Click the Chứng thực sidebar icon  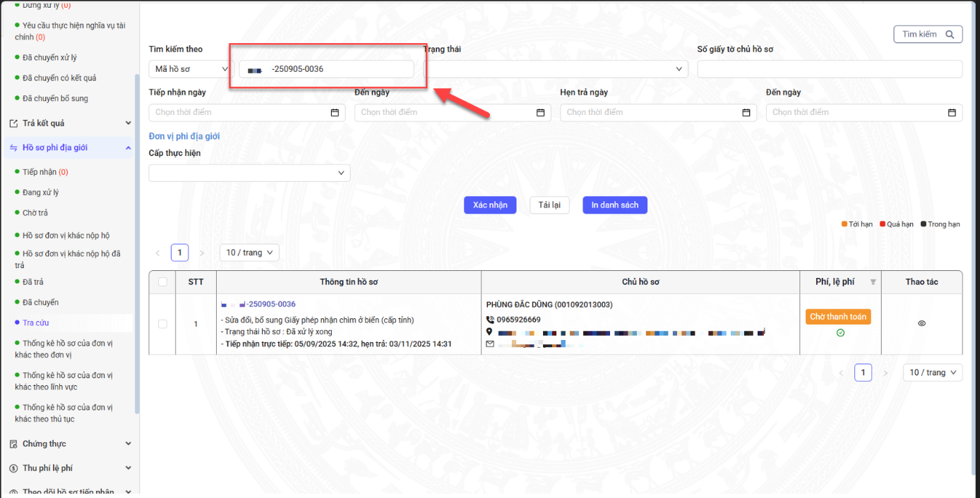point(13,444)
